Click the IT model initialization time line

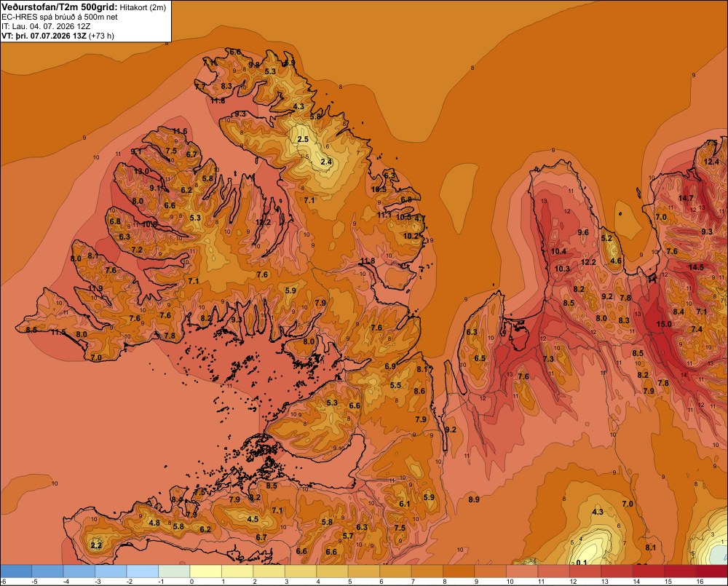(46, 26)
